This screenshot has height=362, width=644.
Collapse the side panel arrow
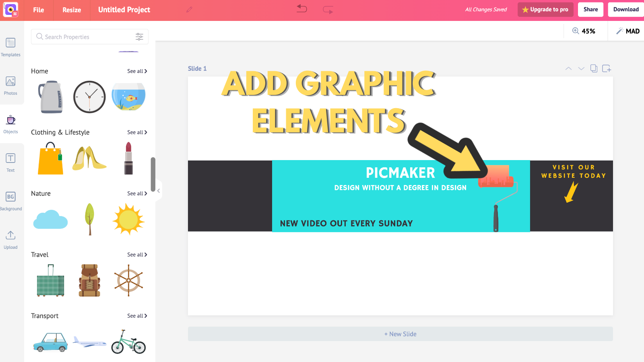tap(159, 191)
